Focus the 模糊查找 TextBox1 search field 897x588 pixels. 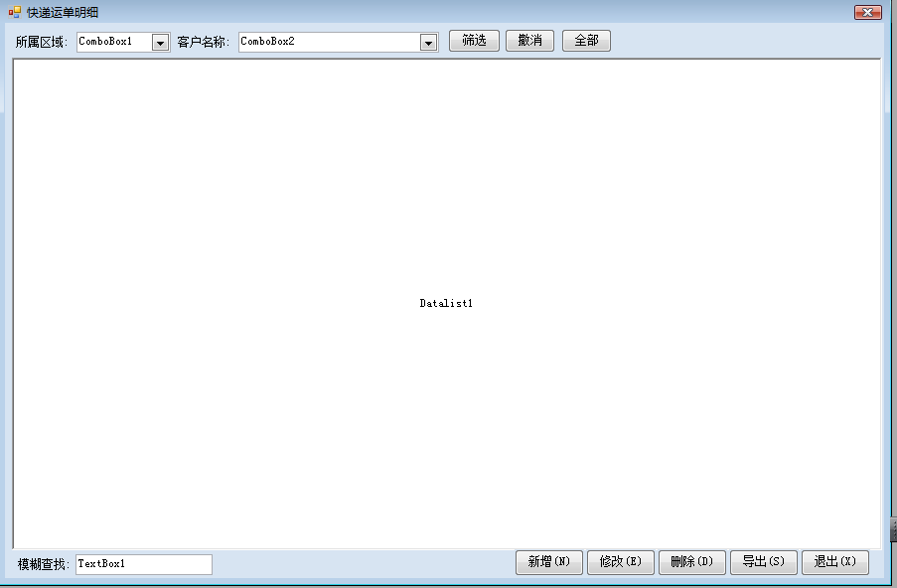pyautogui.click(x=144, y=564)
